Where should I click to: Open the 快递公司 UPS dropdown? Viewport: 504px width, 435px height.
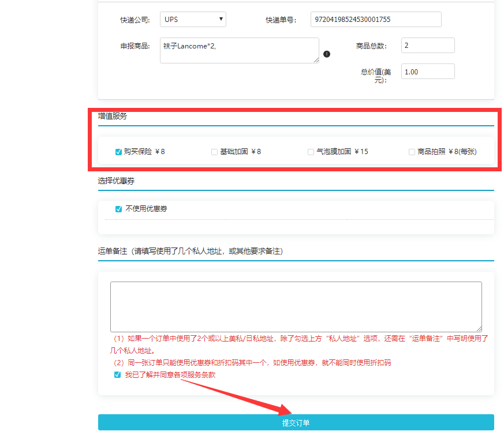pos(193,20)
